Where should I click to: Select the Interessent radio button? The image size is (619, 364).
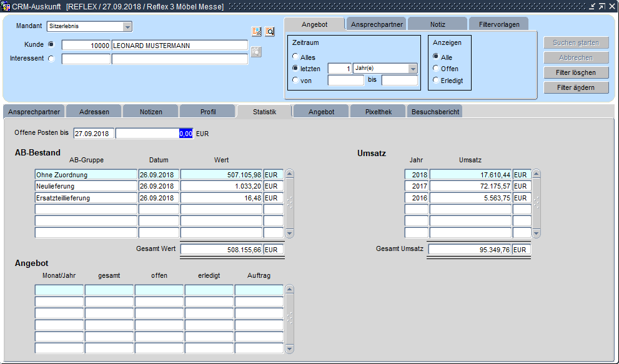(x=51, y=59)
